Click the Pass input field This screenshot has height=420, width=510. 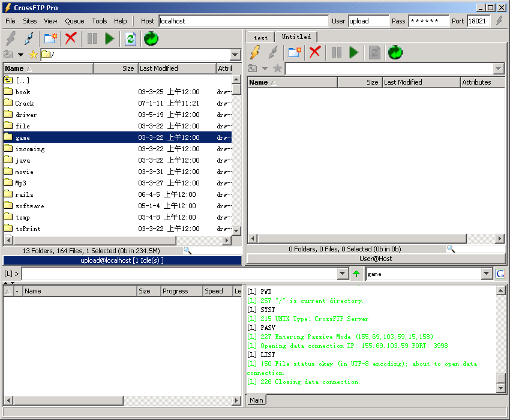click(428, 21)
